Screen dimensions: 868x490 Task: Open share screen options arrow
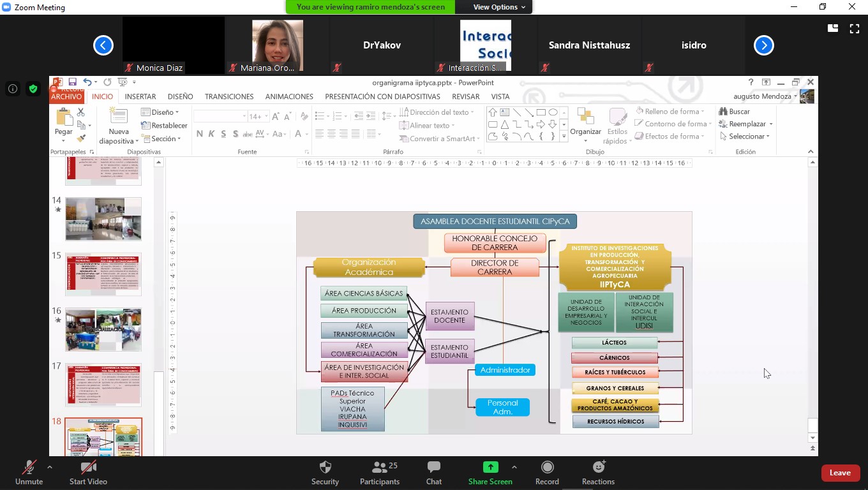[x=514, y=467]
